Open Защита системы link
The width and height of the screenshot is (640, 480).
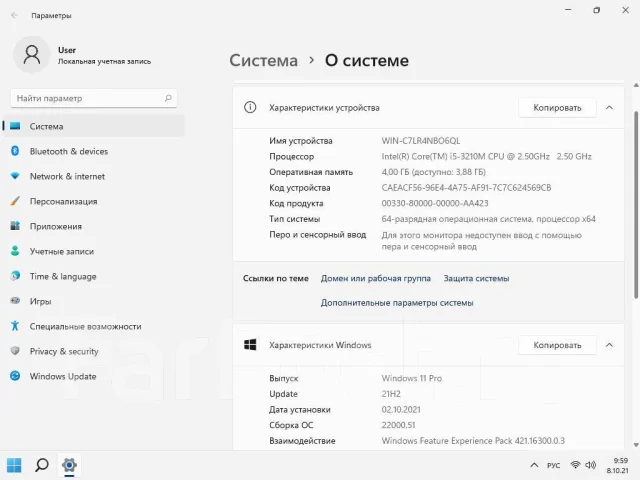pyautogui.click(x=476, y=278)
